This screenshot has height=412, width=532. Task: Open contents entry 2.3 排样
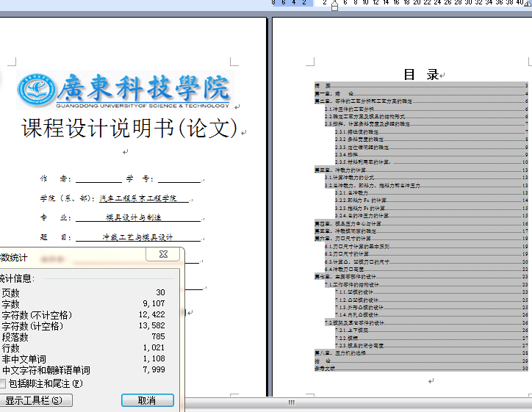click(x=426, y=124)
